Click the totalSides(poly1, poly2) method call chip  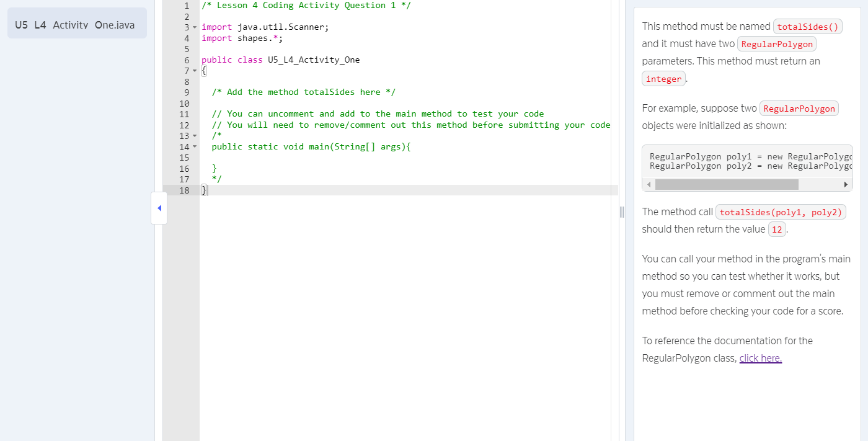(x=779, y=212)
